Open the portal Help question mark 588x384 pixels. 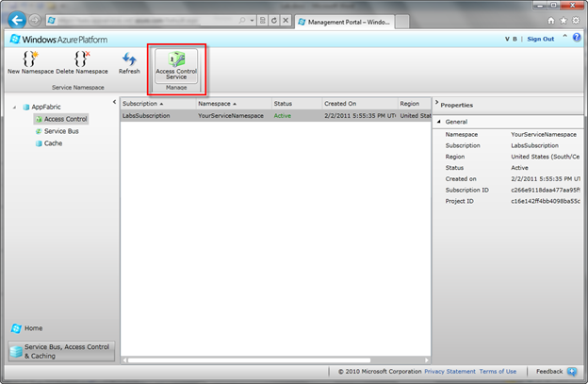click(x=577, y=37)
